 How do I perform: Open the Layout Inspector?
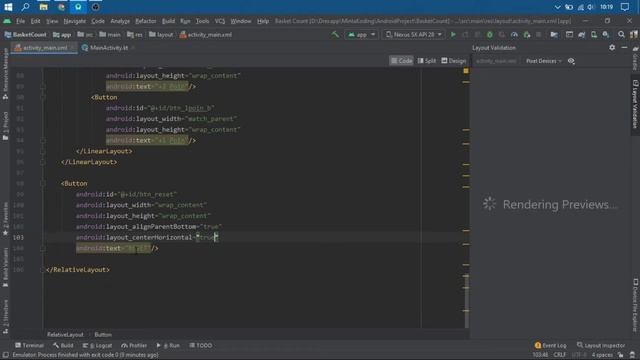click(x=601, y=345)
